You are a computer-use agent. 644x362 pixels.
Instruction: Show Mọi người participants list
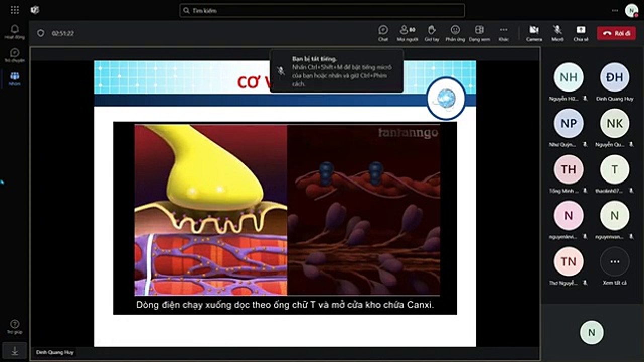coord(407,33)
